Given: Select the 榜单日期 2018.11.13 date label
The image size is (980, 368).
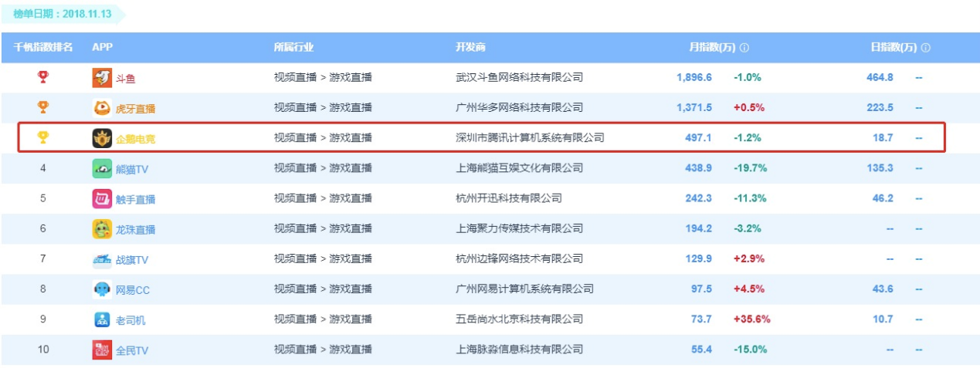Looking at the screenshot, I should click(x=61, y=14).
